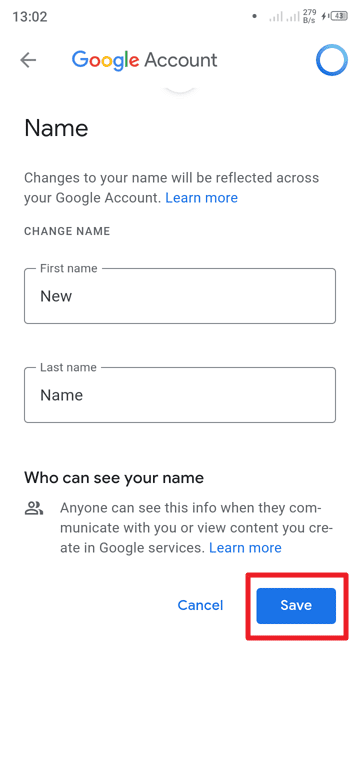Focus the Last name field

pyautogui.click(x=180, y=395)
